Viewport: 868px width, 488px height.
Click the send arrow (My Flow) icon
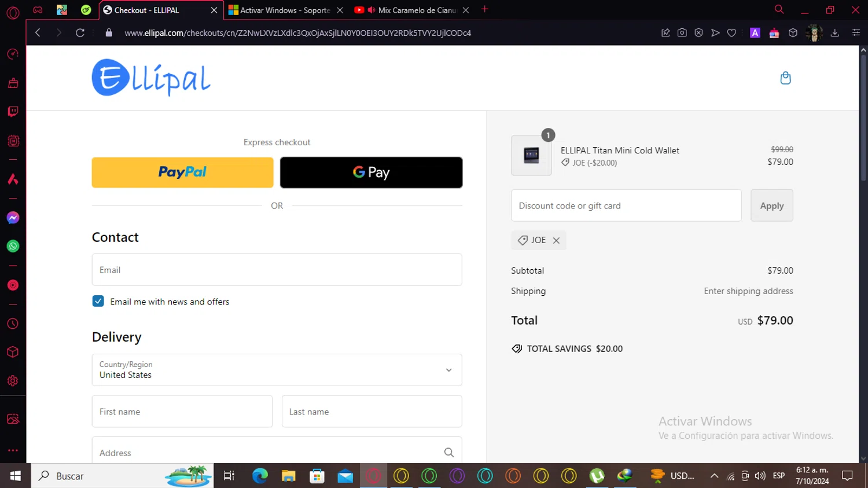715,33
